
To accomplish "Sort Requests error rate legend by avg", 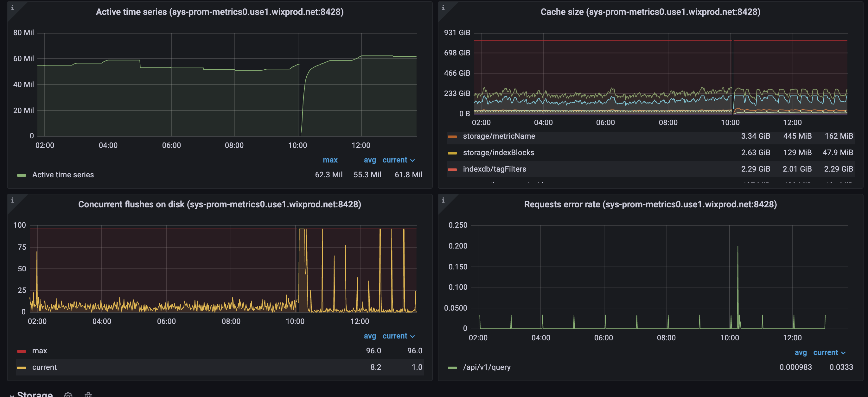I will pos(801,353).
